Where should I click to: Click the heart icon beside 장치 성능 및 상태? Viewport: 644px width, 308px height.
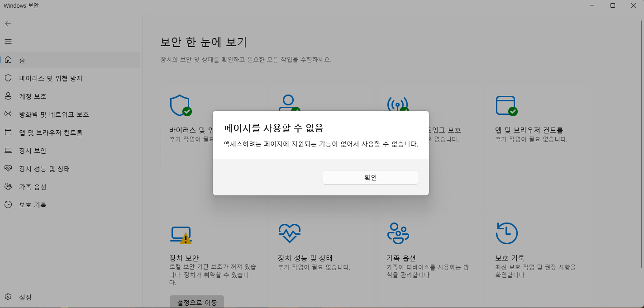(8, 168)
